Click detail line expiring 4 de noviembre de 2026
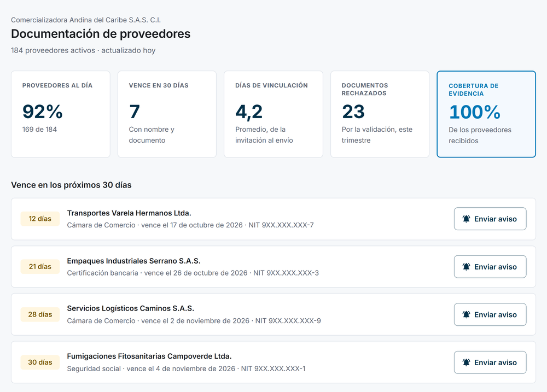Image resolution: width=547 pixels, height=392 pixels. coord(187,368)
